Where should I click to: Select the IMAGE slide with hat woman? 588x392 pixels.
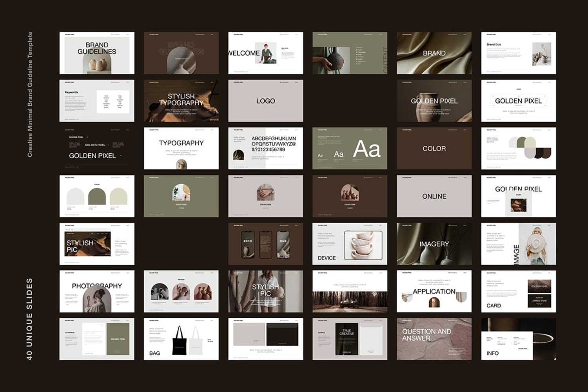point(519,244)
